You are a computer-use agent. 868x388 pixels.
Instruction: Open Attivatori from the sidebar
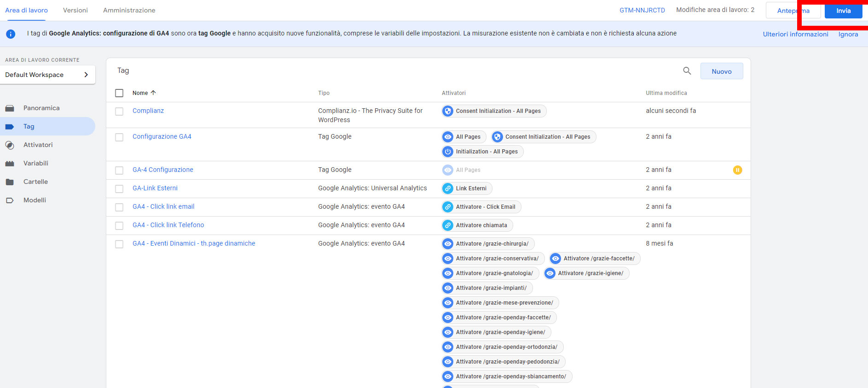tap(38, 145)
